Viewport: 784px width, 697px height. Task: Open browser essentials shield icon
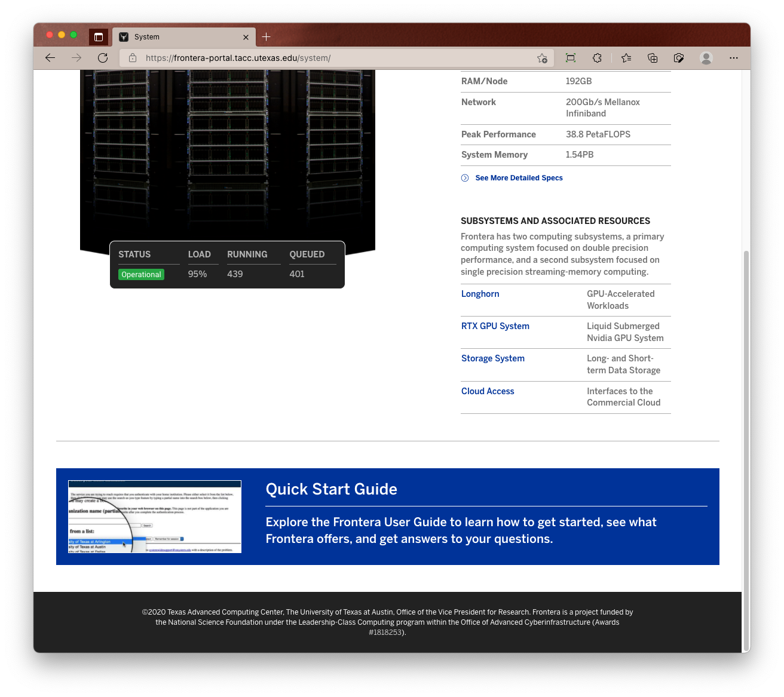(x=679, y=58)
